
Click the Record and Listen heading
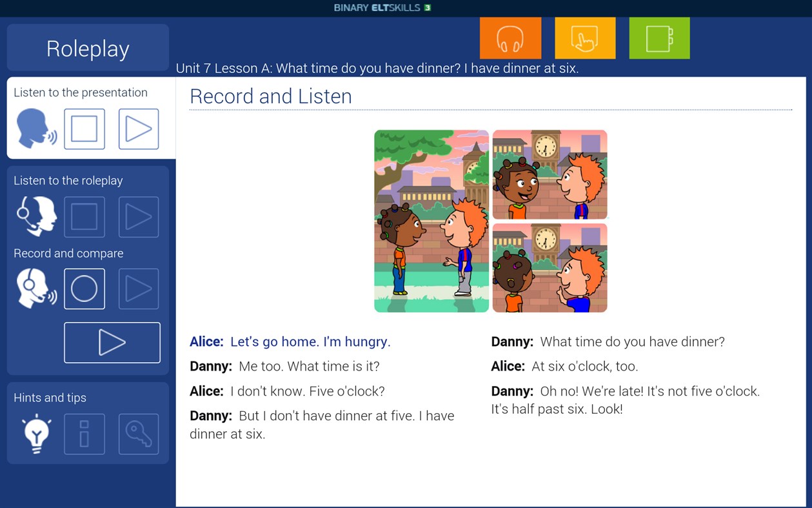(270, 96)
